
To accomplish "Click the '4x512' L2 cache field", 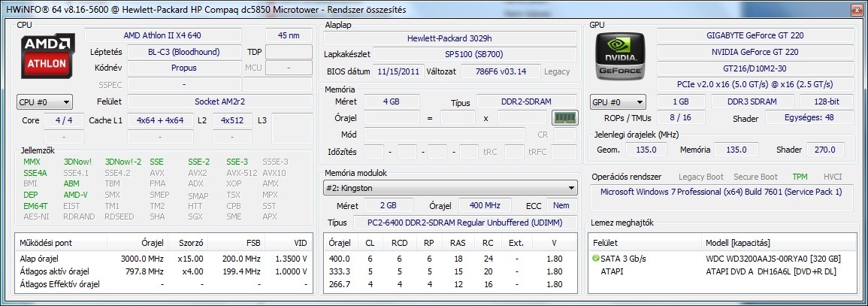I will pos(232,120).
